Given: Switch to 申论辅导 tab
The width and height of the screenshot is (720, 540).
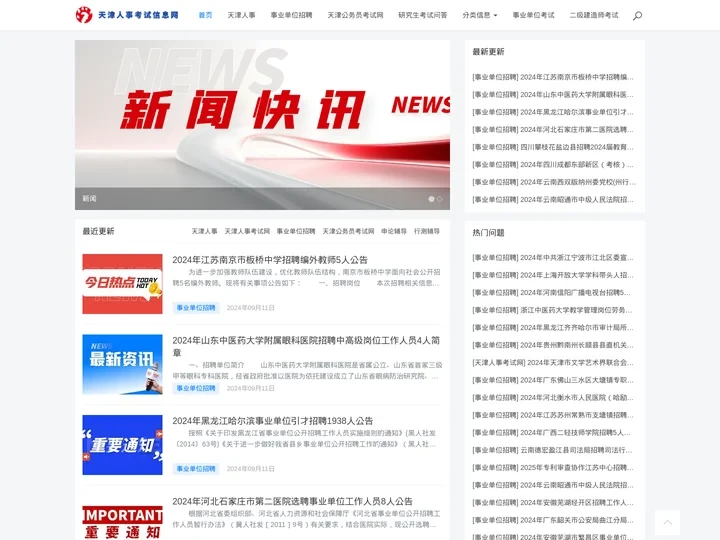Looking at the screenshot, I should [x=394, y=231].
